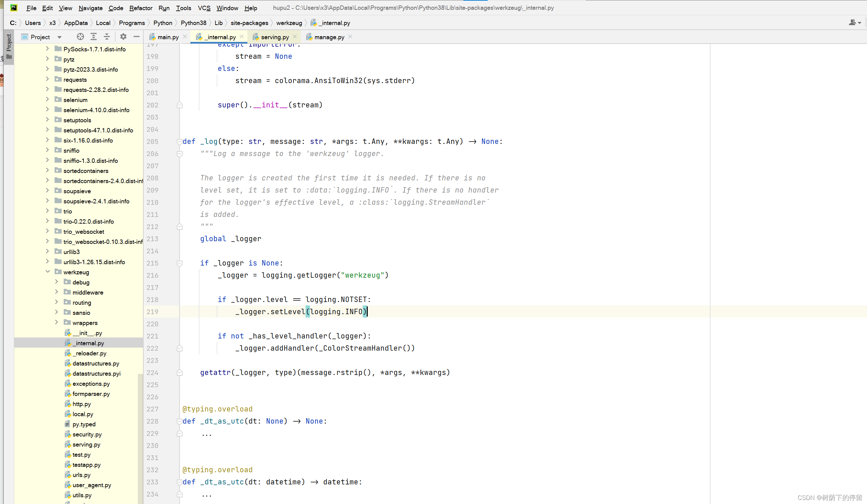This screenshot has width=867, height=504.
Task: Click the Collapse All icon in Project panel
Action: pyautogui.click(x=107, y=37)
